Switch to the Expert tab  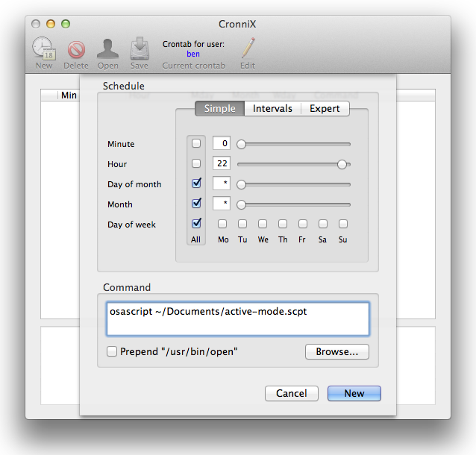(x=325, y=108)
